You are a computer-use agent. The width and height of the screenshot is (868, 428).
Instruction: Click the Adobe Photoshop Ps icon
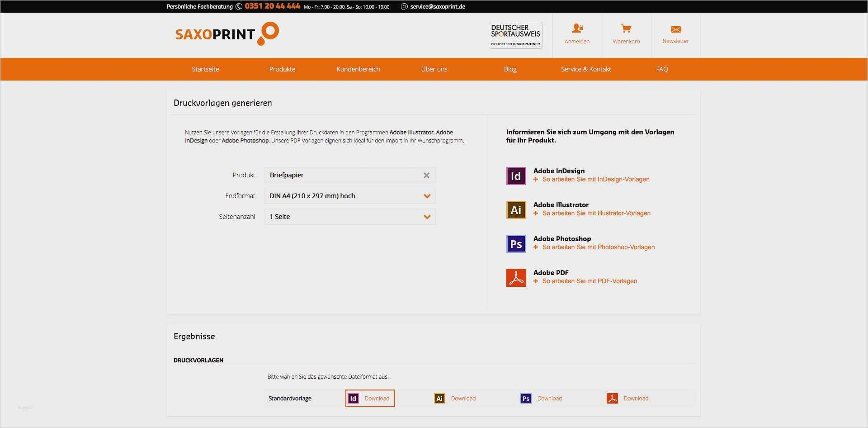(515, 243)
